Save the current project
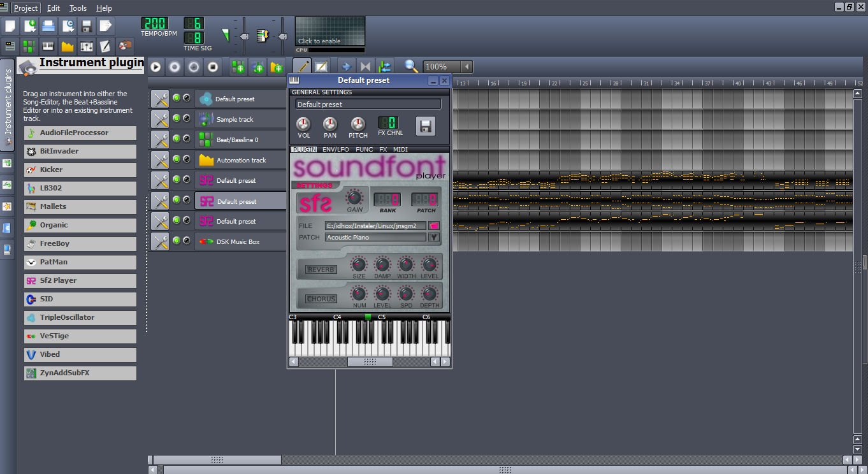Image resolution: width=868 pixels, height=474 pixels. click(x=87, y=26)
